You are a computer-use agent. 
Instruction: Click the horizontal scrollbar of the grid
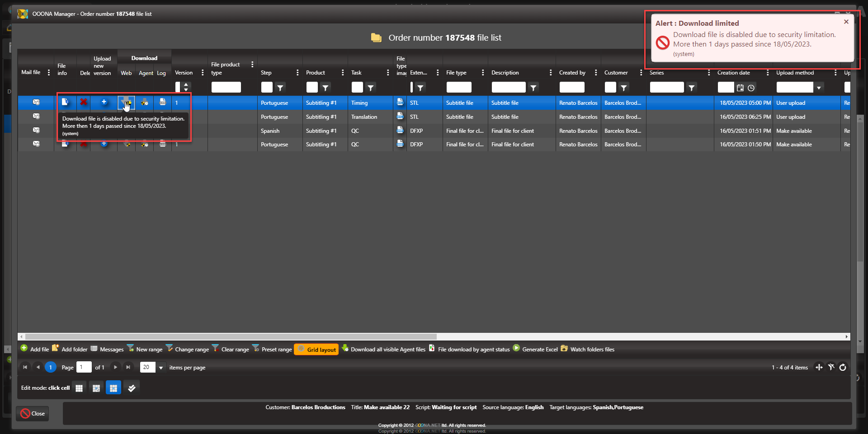point(231,336)
